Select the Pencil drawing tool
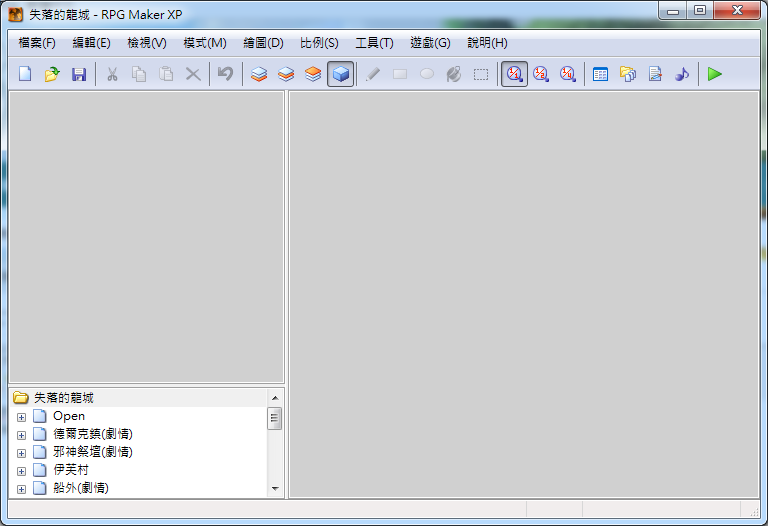Screen dimensions: 768x526 (x=373, y=74)
